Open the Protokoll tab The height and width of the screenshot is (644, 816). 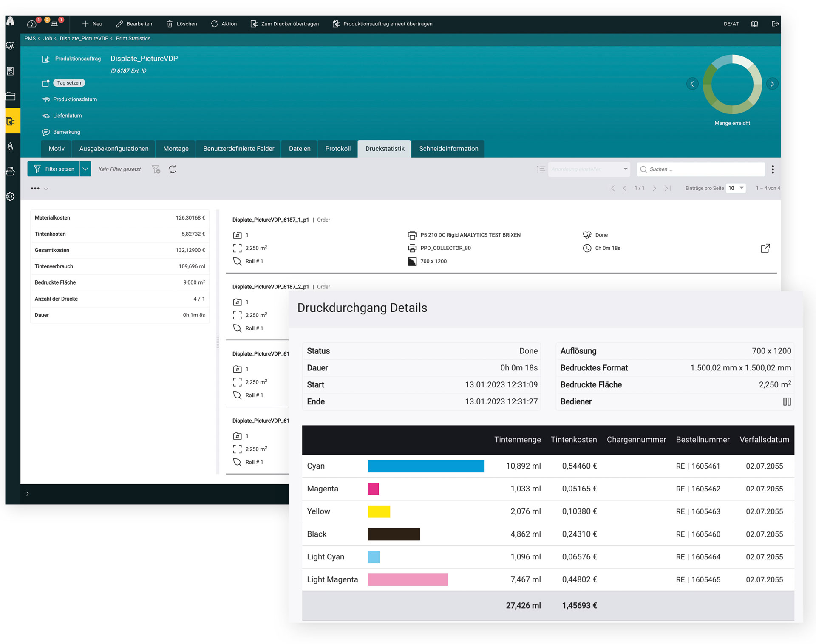point(337,149)
